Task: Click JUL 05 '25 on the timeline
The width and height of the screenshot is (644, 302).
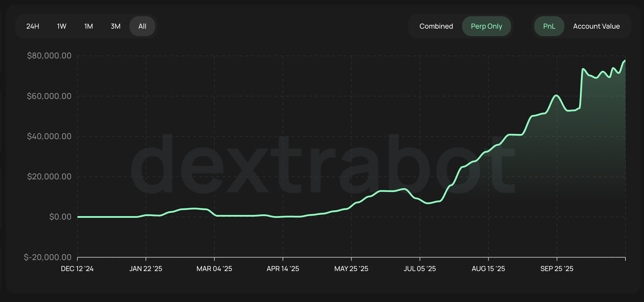Action: 420,269
